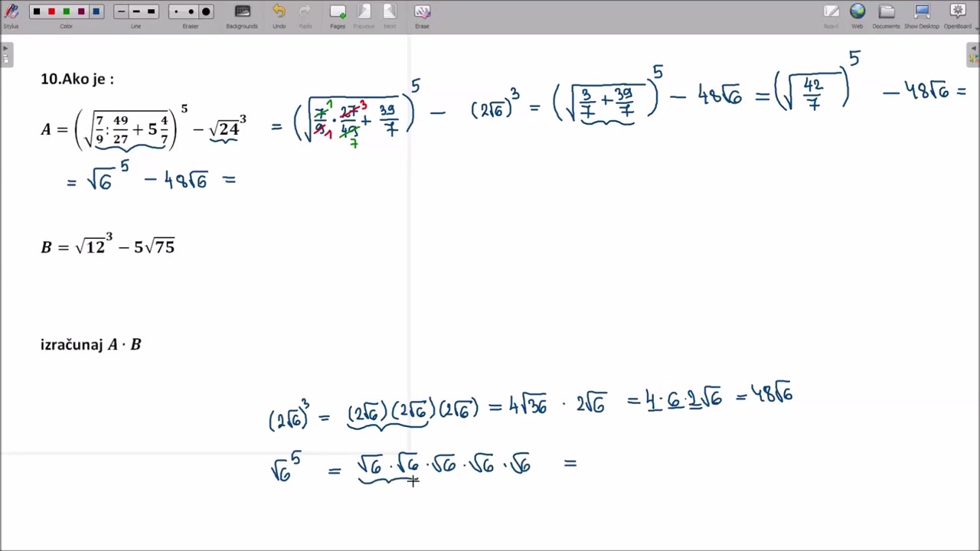Choose the largest eraser size

(206, 11)
